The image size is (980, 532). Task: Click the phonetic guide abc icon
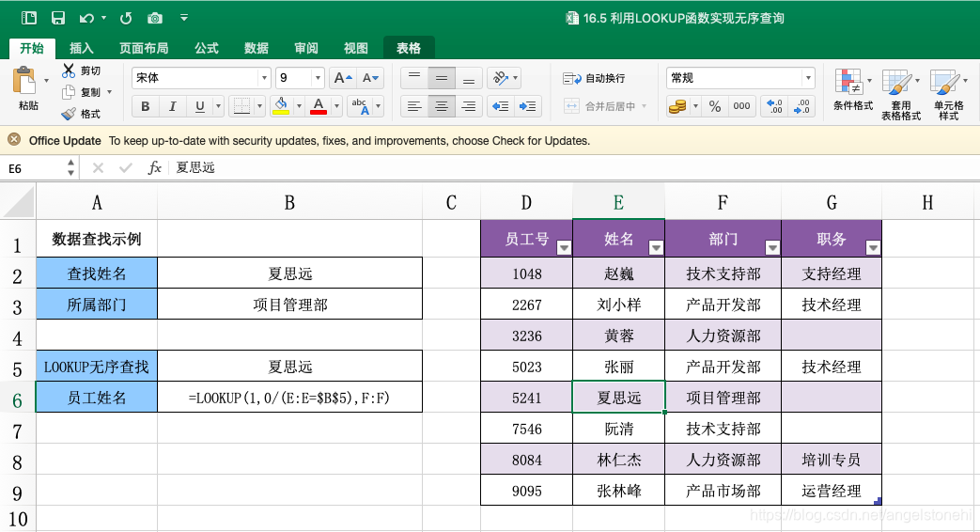[360, 106]
